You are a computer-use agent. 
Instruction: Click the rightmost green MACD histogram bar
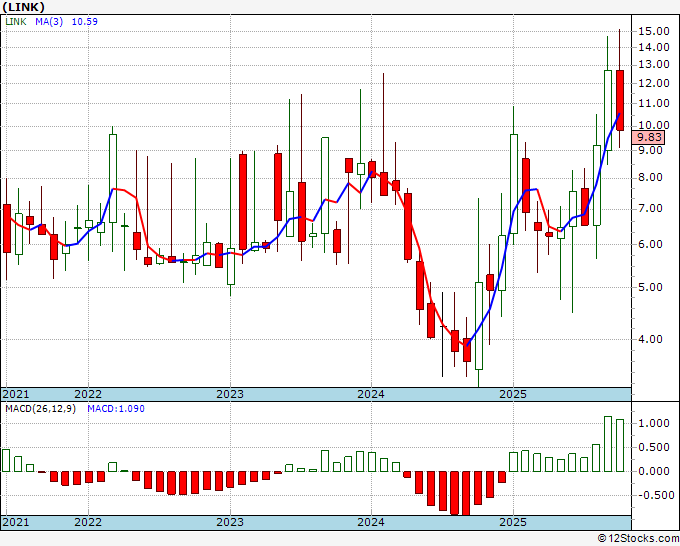[x=620, y=445]
